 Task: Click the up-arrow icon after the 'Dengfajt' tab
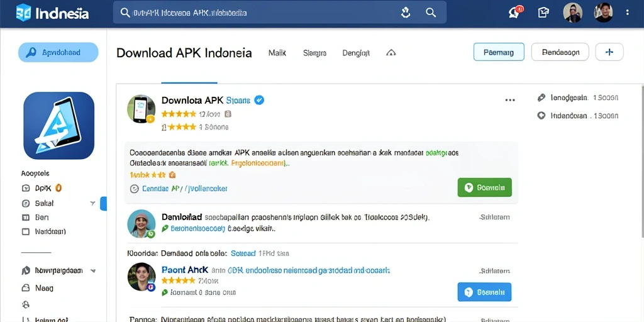coord(391,53)
